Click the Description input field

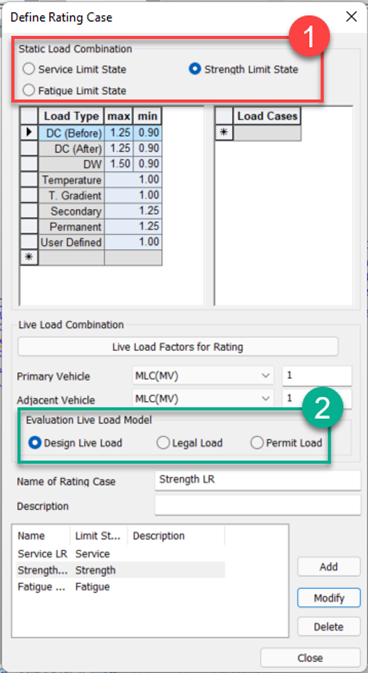tap(258, 505)
